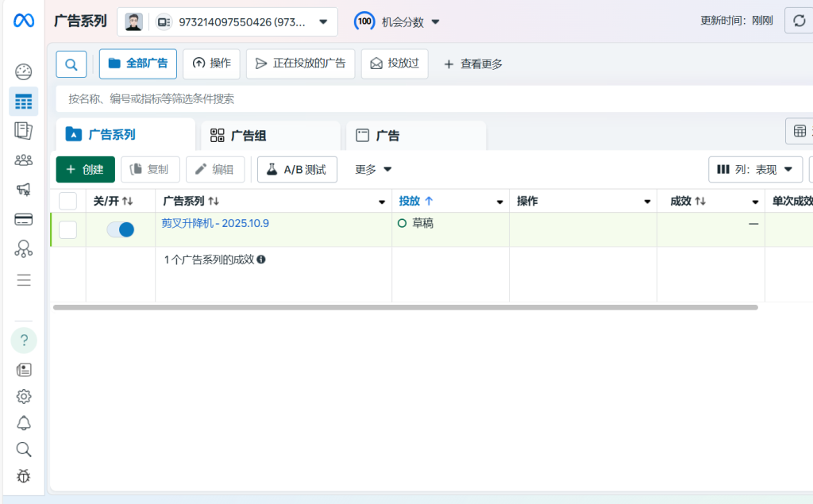
Task: Open the notifications bell icon
Action: coord(24,423)
